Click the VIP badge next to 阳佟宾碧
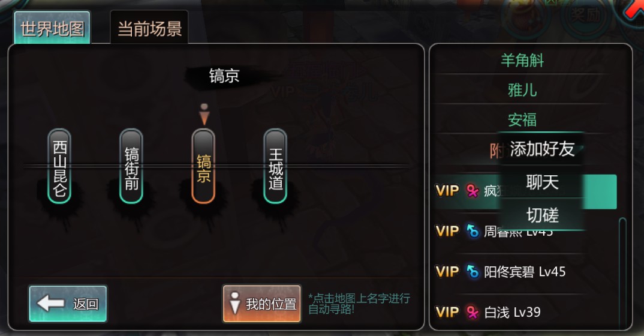Screen dimensions: 644x336 coord(447,272)
